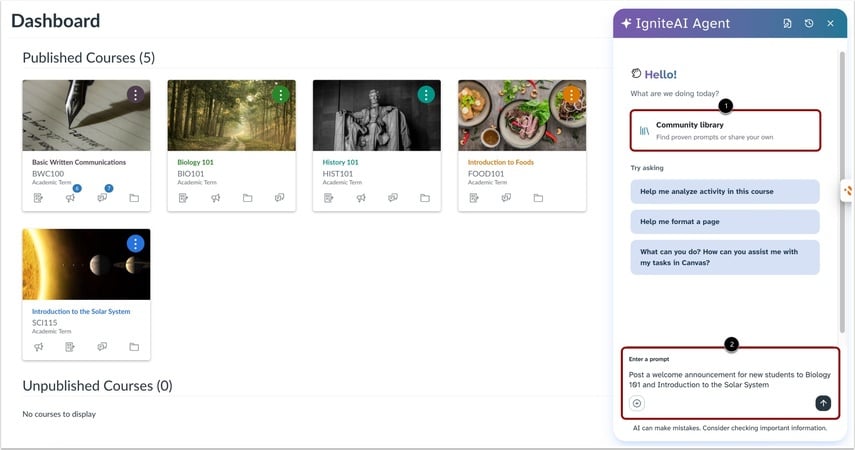The image size is (855, 450).
Task: Open options menu on Introduction to Foods card
Action: click(x=571, y=94)
